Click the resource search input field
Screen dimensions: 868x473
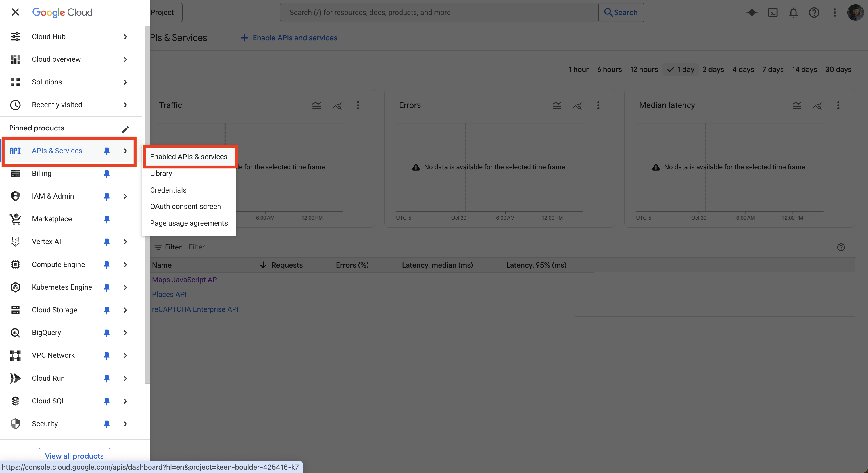tap(438, 12)
